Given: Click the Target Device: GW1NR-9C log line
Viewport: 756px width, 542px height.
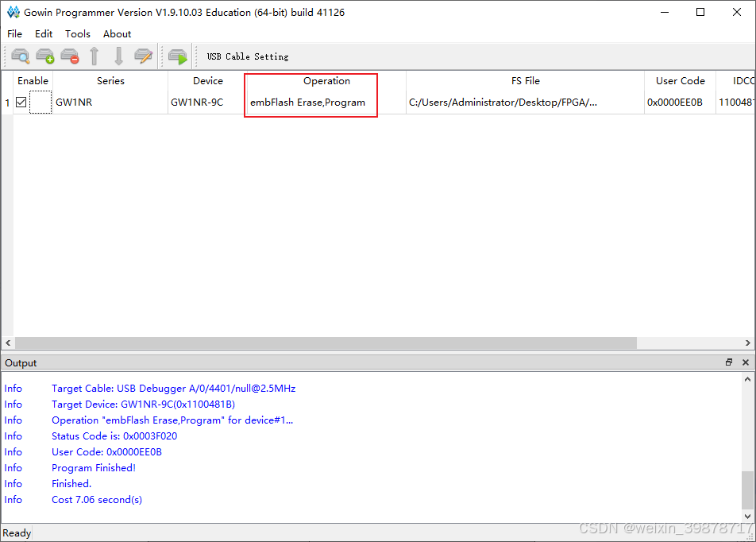Looking at the screenshot, I should pos(143,405).
